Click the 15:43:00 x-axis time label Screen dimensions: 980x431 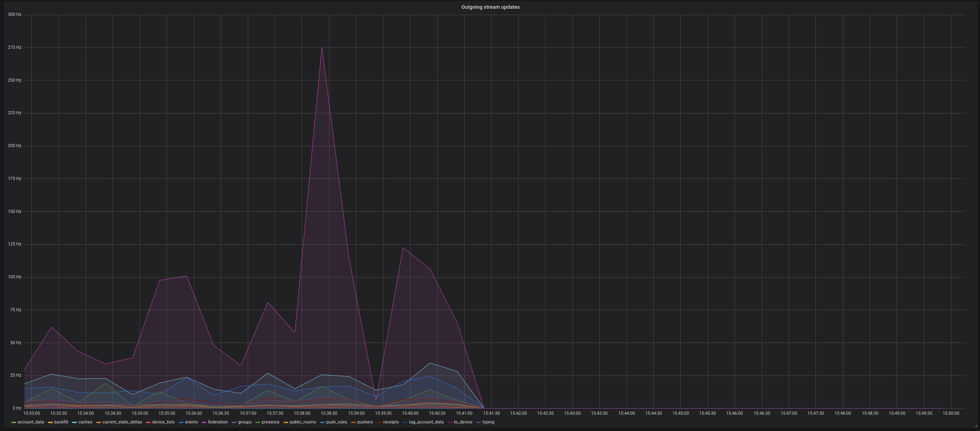click(572, 414)
